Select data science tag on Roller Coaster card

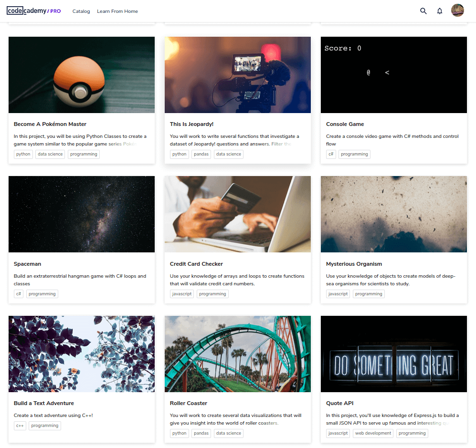click(x=229, y=433)
